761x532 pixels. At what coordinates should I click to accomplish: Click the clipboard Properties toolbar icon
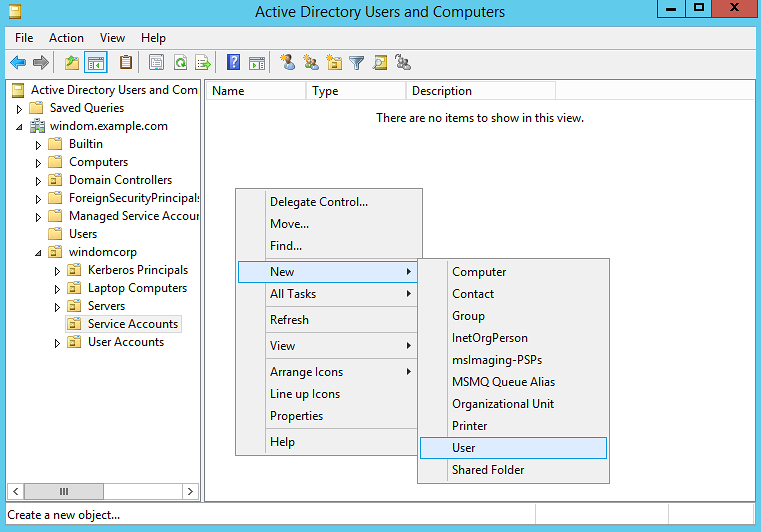[x=125, y=62]
